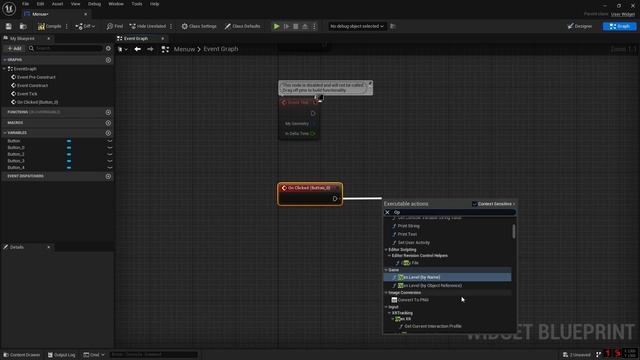The height and width of the screenshot is (360, 640).
Task: Add event dispatcher with plus icon
Action: click(x=108, y=176)
